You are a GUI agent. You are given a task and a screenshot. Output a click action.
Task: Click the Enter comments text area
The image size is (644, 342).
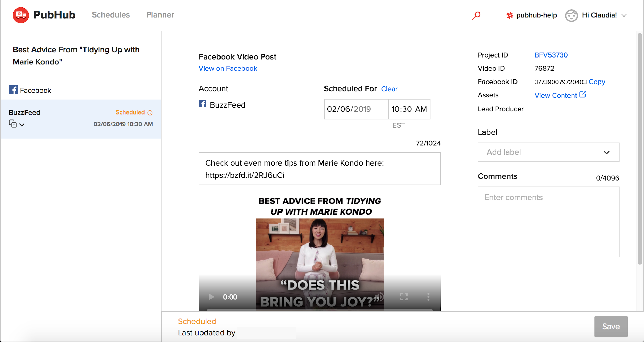click(548, 222)
